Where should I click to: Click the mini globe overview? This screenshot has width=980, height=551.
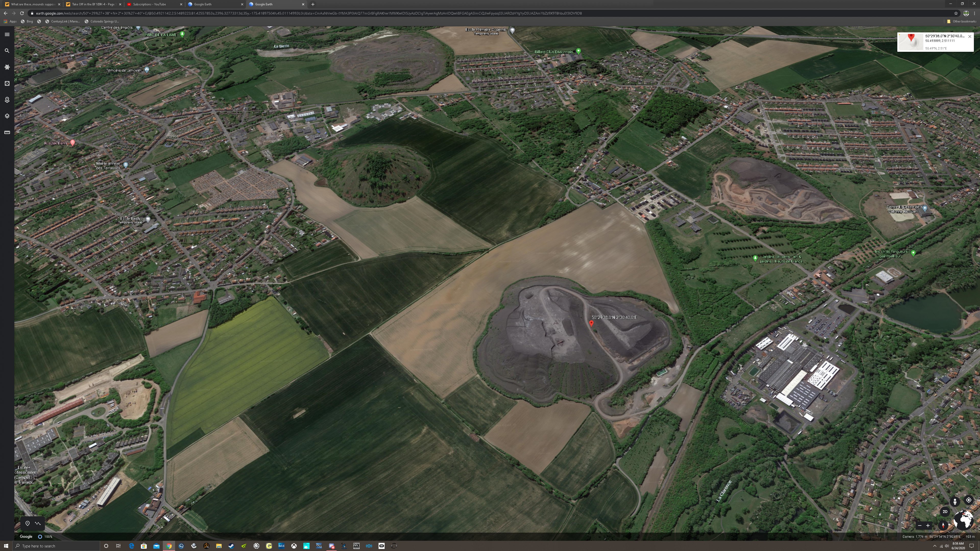click(964, 520)
